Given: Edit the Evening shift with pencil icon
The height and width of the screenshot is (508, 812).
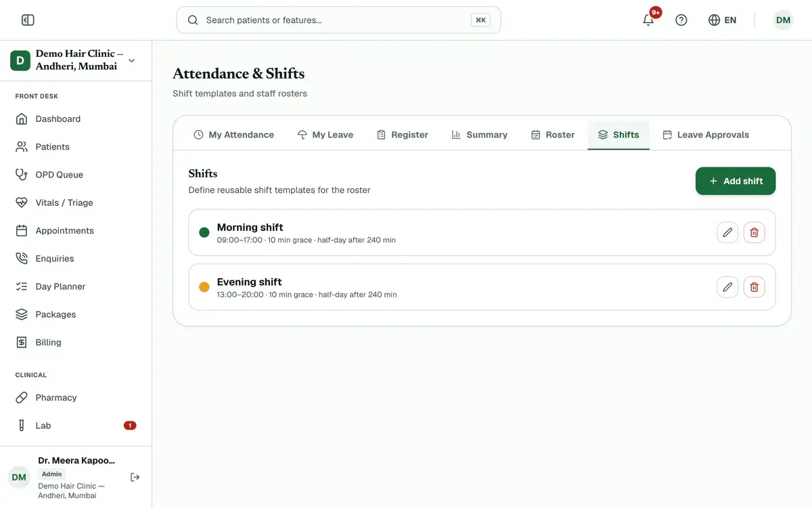Looking at the screenshot, I should (727, 287).
